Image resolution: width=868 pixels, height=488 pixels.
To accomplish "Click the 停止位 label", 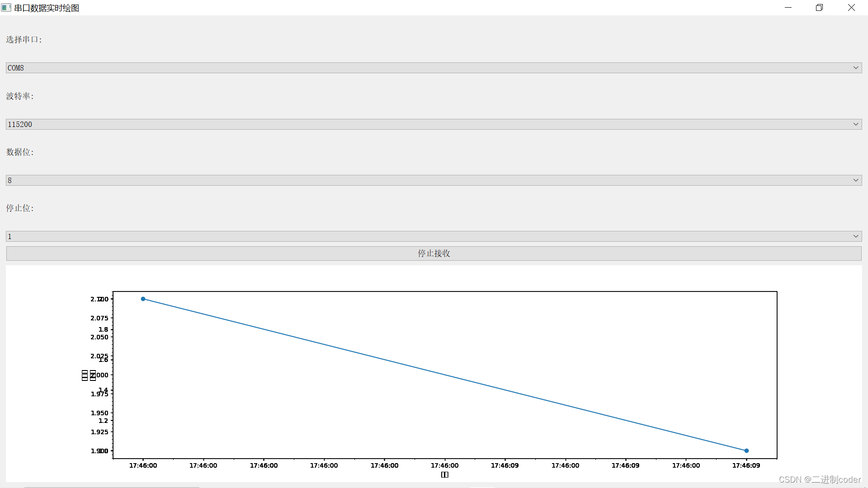I will 20,208.
